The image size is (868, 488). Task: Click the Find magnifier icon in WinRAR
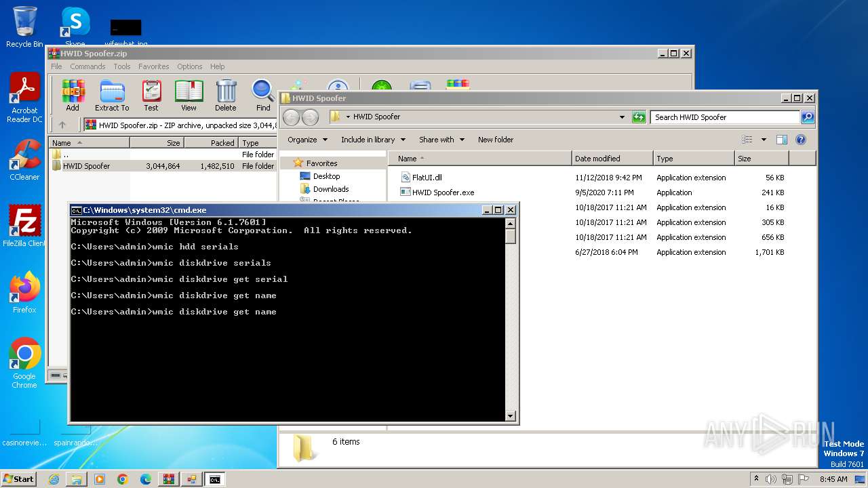pyautogui.click(x=263, y=96)
